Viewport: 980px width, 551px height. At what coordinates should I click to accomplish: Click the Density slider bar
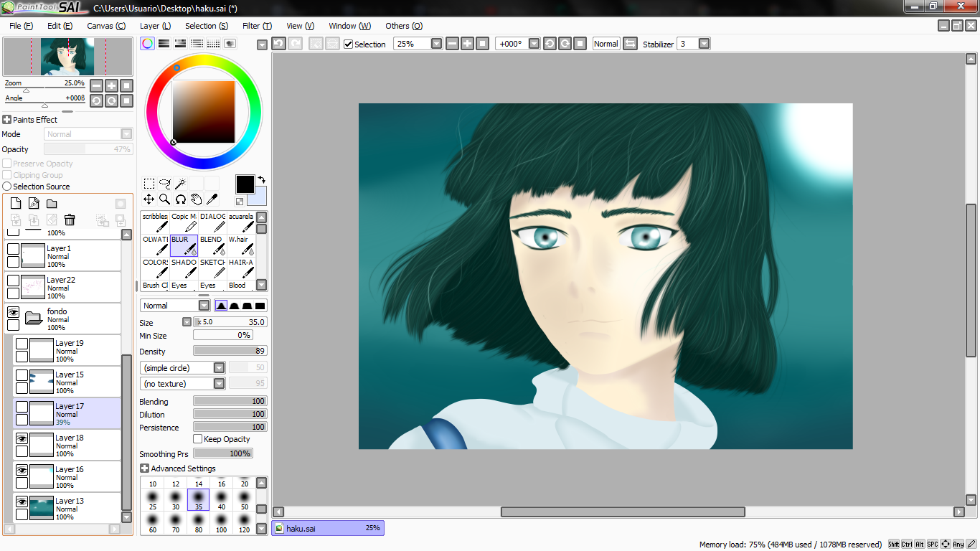coord(230,351)
